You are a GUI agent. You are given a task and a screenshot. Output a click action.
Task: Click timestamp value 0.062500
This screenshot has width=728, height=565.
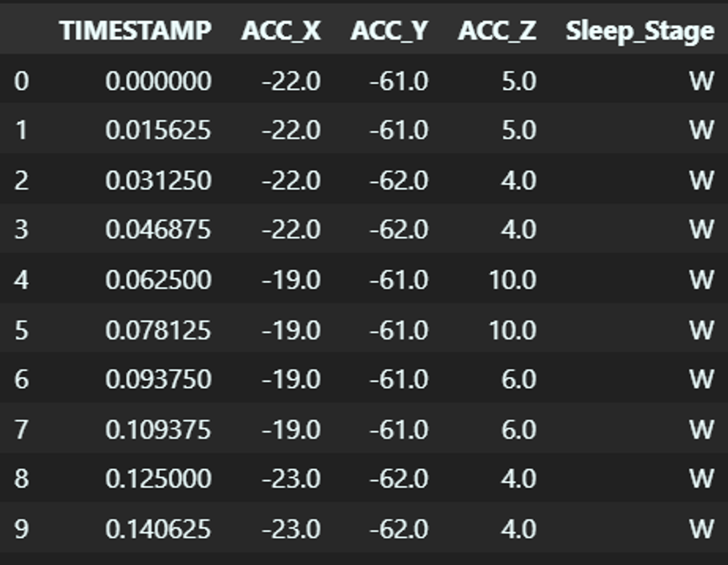(158, 280)
